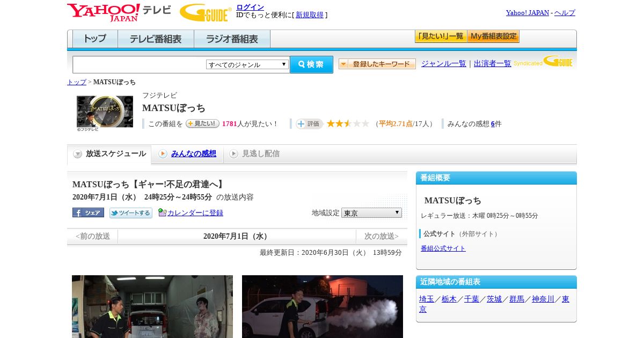The height and width of the screenshot is (338, 644).
Task: Click the night photo with smoke by car
Action: tap(323, 306)
